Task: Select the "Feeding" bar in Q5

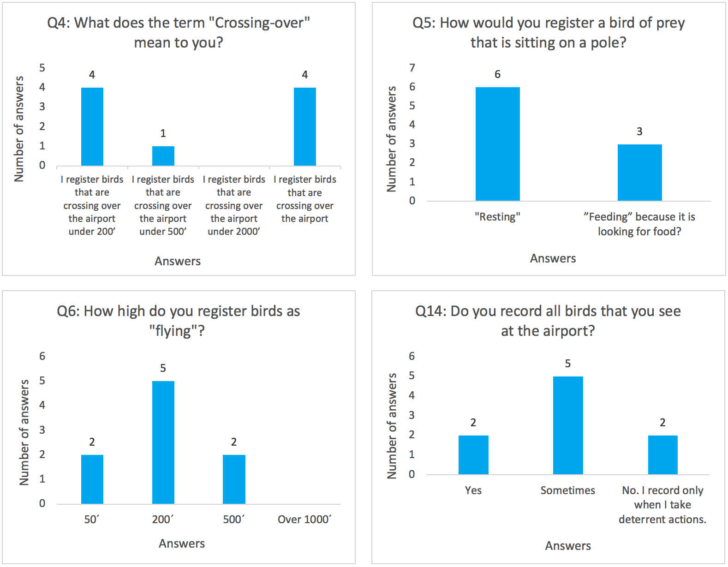Action: [x=639, y=173]
